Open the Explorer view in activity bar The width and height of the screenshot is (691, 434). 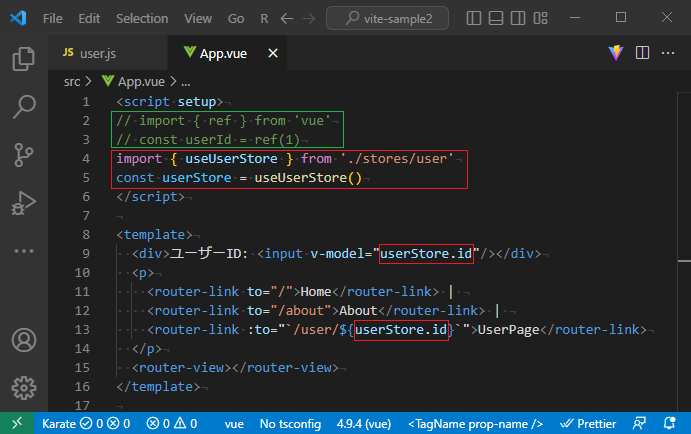point(23,59)
